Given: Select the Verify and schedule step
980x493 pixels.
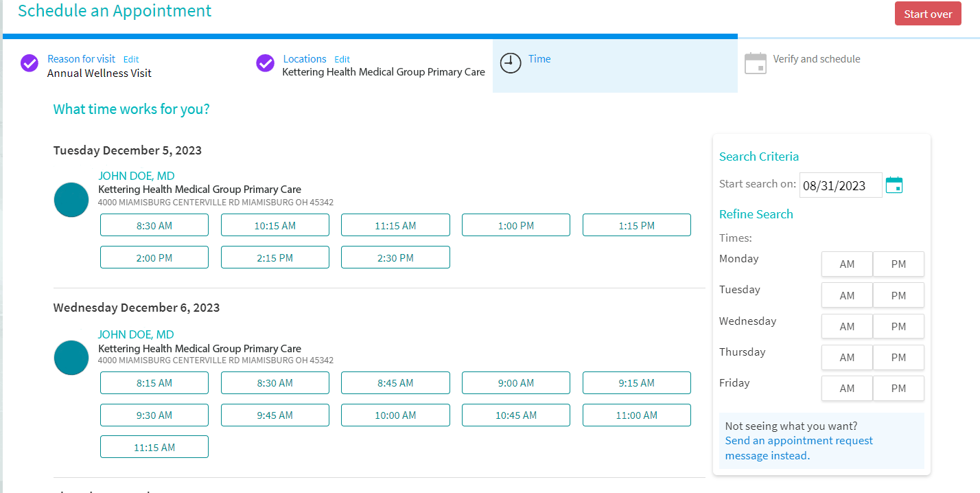Looking at the screenshot, I should point(816,59).
